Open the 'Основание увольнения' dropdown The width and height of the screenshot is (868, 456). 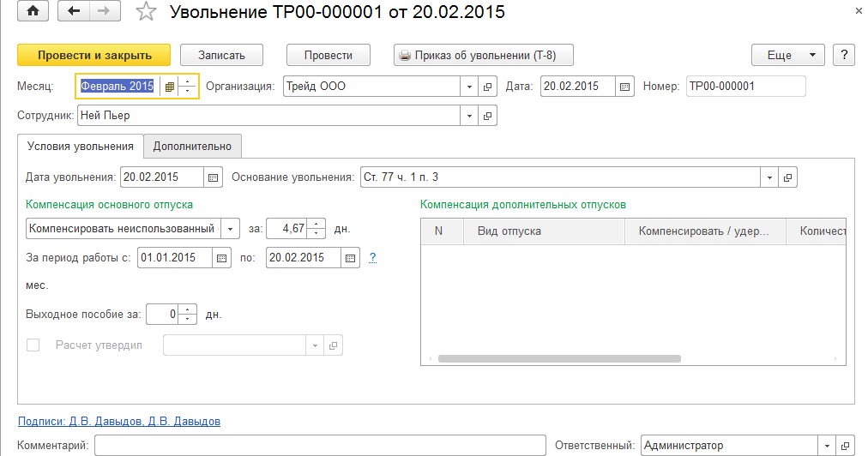769,177
